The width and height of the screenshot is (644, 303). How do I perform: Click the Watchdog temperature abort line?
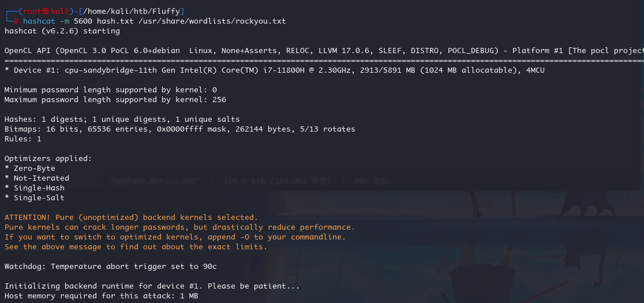click(110, 267)
